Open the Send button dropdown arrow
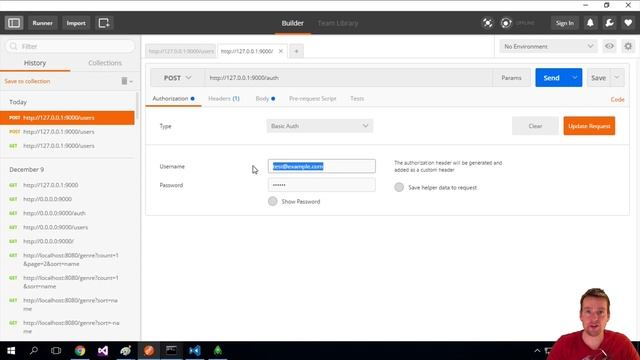Viewport: 640px width, 360px height. point(574,78)
